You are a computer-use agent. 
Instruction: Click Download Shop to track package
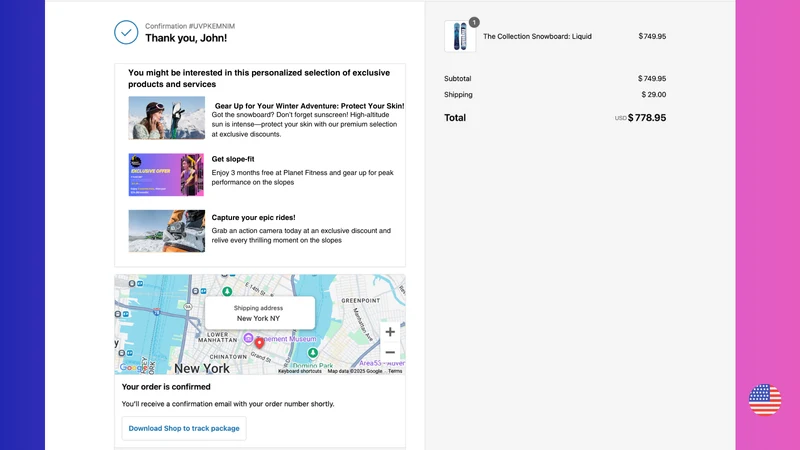(184, 429)
